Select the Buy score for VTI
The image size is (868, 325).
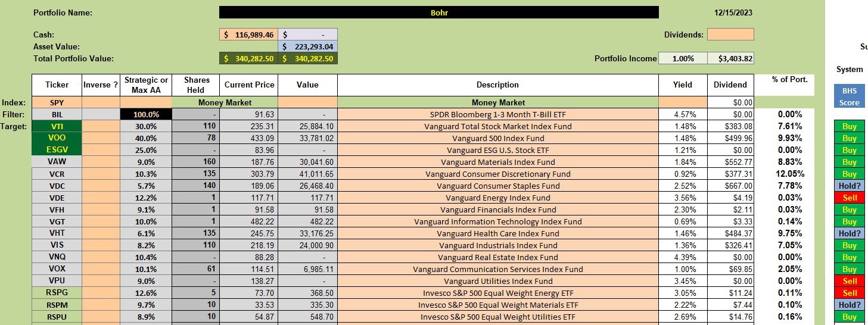pos(850,126)
